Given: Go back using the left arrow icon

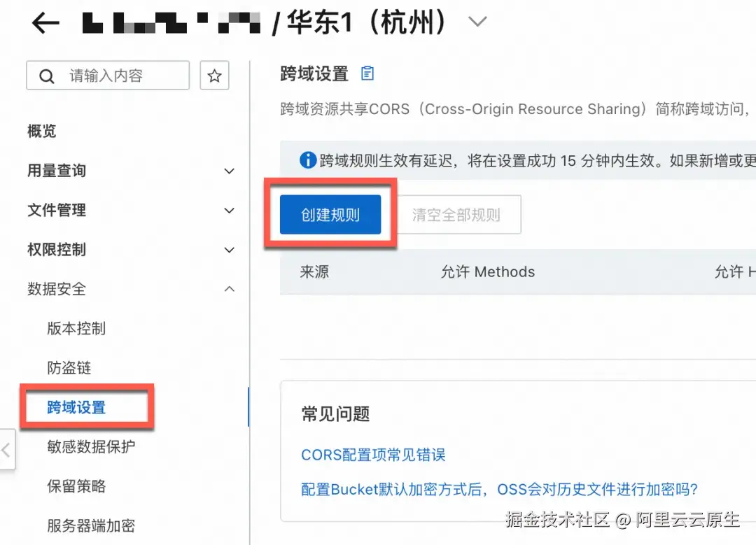Looking at the screenshot, I should (45, 22).
